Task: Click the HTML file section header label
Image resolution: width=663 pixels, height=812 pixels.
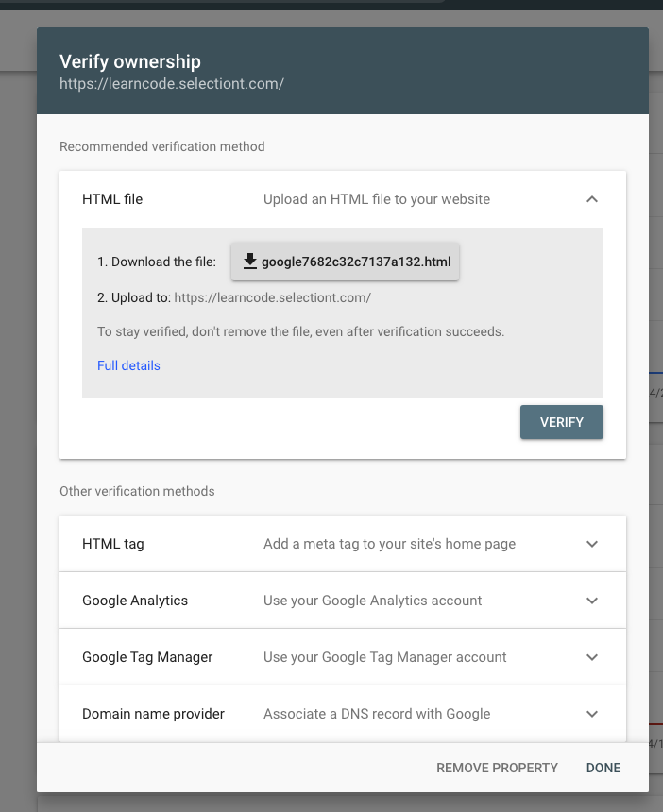Action: pos(112,199)
